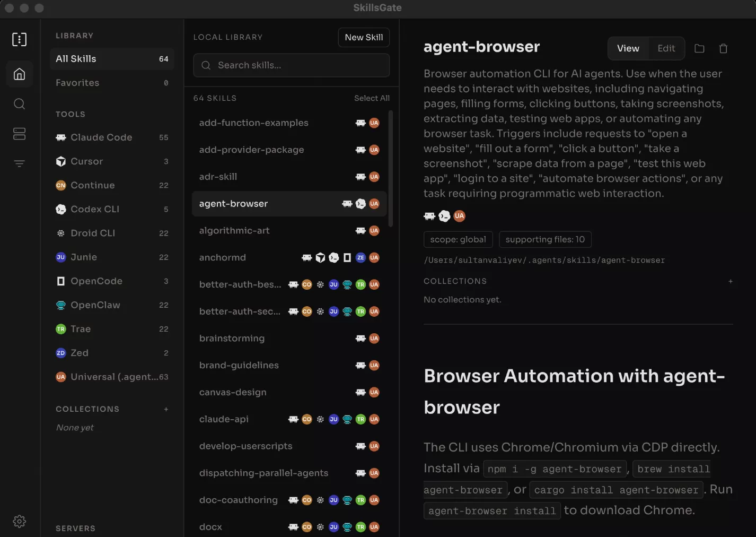756x537 pixels.
Task: Open the Favorites library
Action: pyautogui.click(x=112, y=83)
